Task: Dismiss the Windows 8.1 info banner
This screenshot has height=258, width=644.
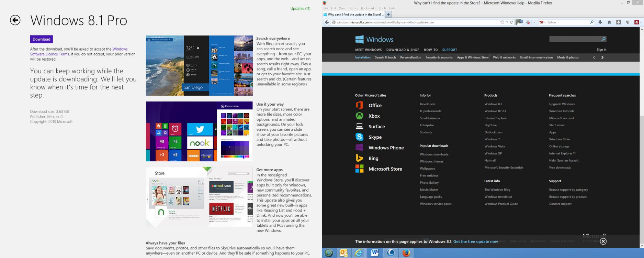Action: (603, 241)
